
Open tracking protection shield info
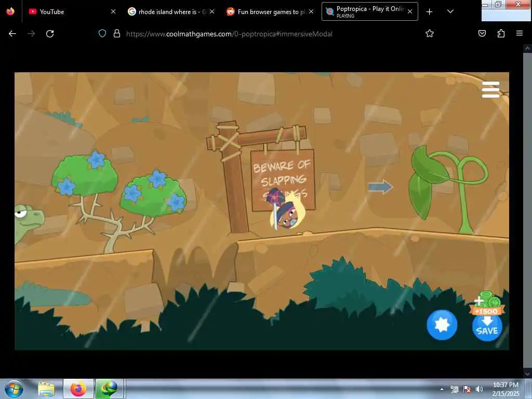(x=102, y=34)
